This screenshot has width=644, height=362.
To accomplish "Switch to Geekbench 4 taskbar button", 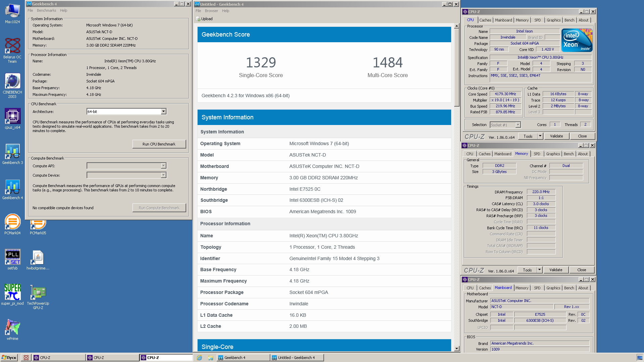I will click(x=243, y=358).
